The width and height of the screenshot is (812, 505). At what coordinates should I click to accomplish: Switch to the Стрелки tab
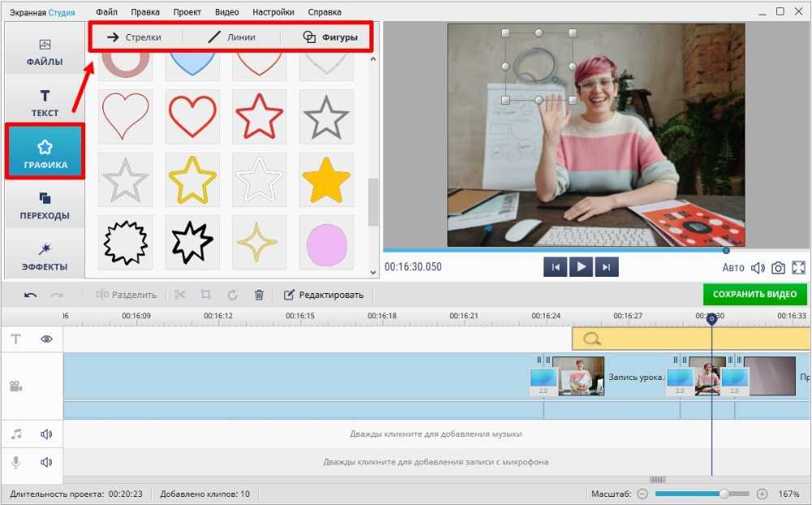[x=135, y=37]
